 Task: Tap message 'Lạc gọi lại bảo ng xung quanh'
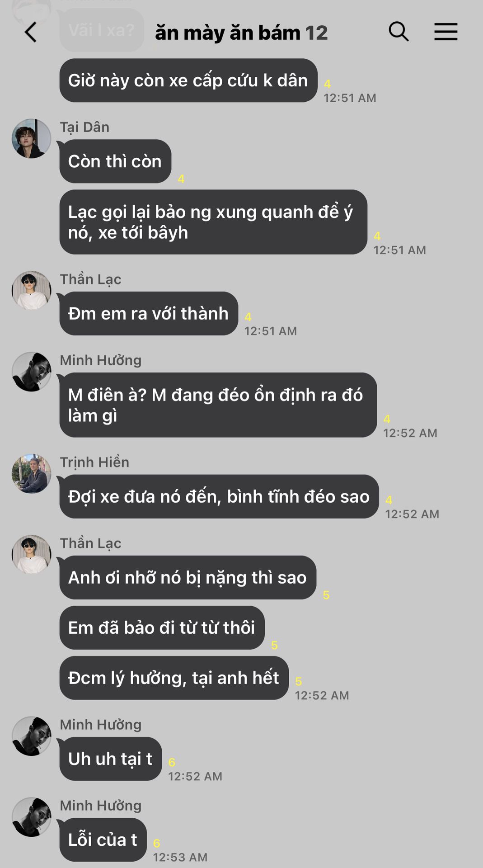tap(213, 222)
